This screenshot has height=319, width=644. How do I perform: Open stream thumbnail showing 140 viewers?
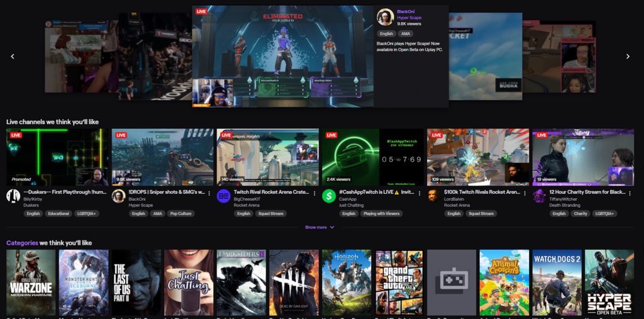[x=268, y=157]
